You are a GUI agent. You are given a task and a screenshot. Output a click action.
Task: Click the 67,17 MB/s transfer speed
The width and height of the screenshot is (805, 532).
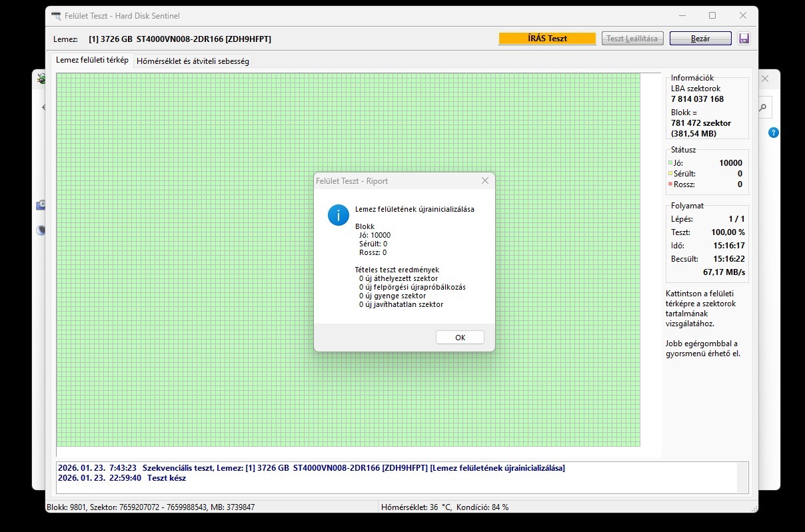(724, 272)
